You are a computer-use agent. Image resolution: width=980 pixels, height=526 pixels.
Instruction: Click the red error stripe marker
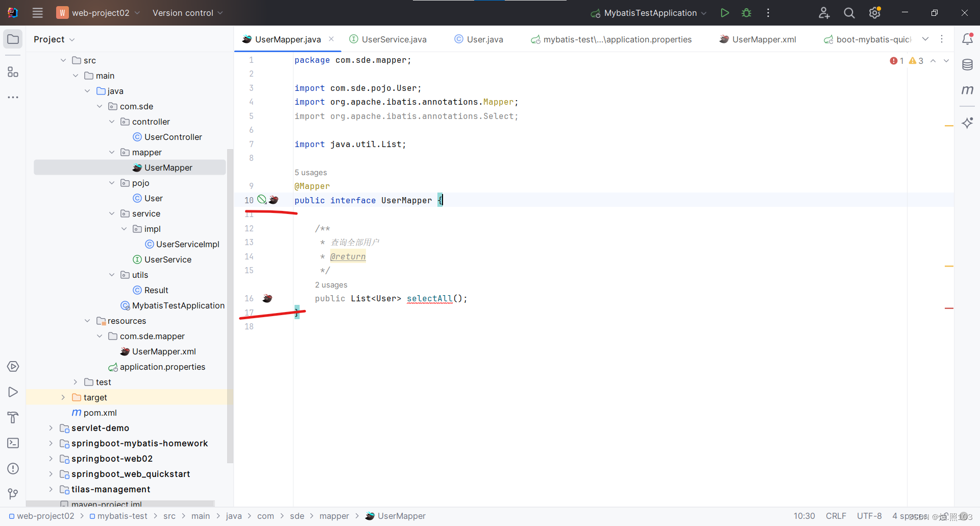(949, 308)
